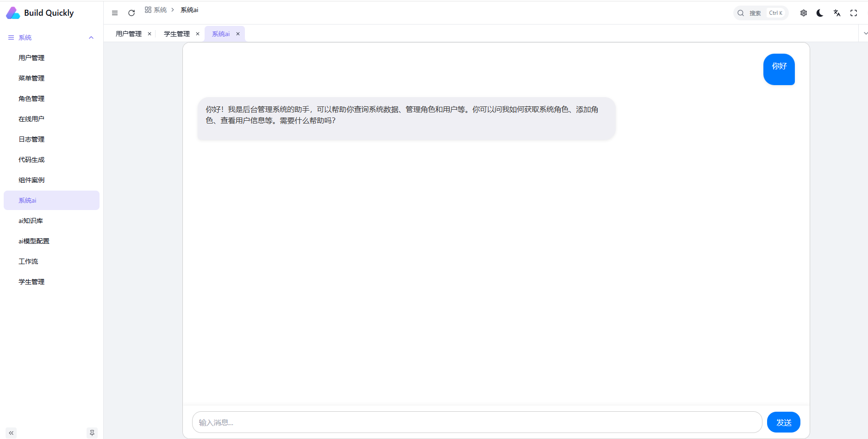Open the settings gear icon
This screenshot has height=439, width=868.
(x=804, y=13)
